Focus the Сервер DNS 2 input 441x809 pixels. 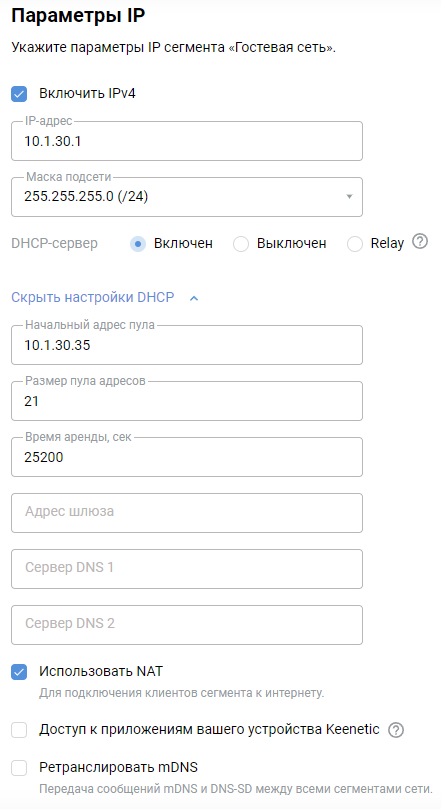[187, 625]
